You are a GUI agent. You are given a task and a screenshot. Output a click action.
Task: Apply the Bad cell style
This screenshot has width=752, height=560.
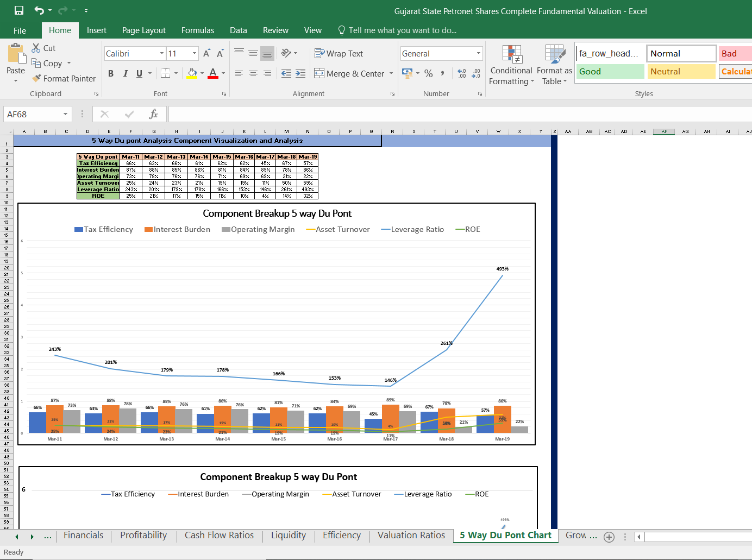click(735, 53)
